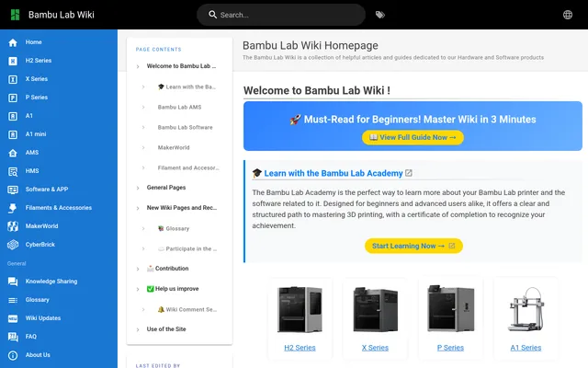Viewport: 588px width, 368px height.
Task: Click the HMS sidebar icon
Action: 13,171
